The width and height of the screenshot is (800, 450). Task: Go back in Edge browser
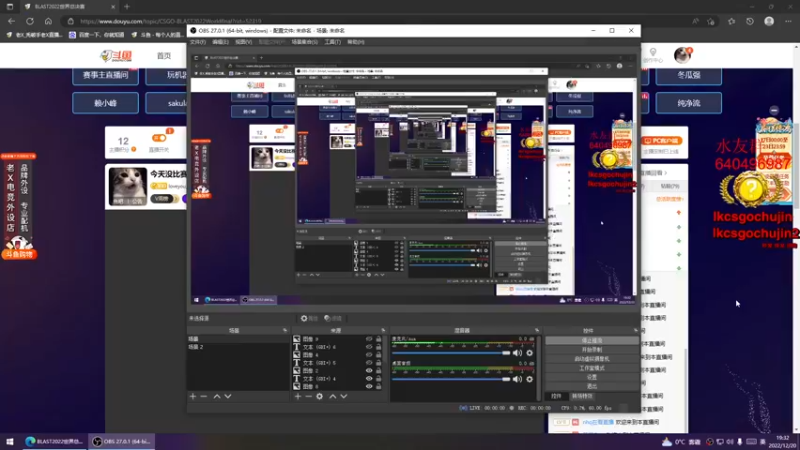[x=11, y=21]
